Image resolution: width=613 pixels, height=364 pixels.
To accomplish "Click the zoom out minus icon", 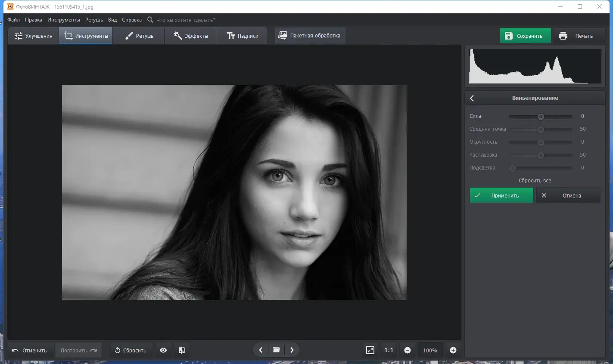I will click(x=408, y=350).
